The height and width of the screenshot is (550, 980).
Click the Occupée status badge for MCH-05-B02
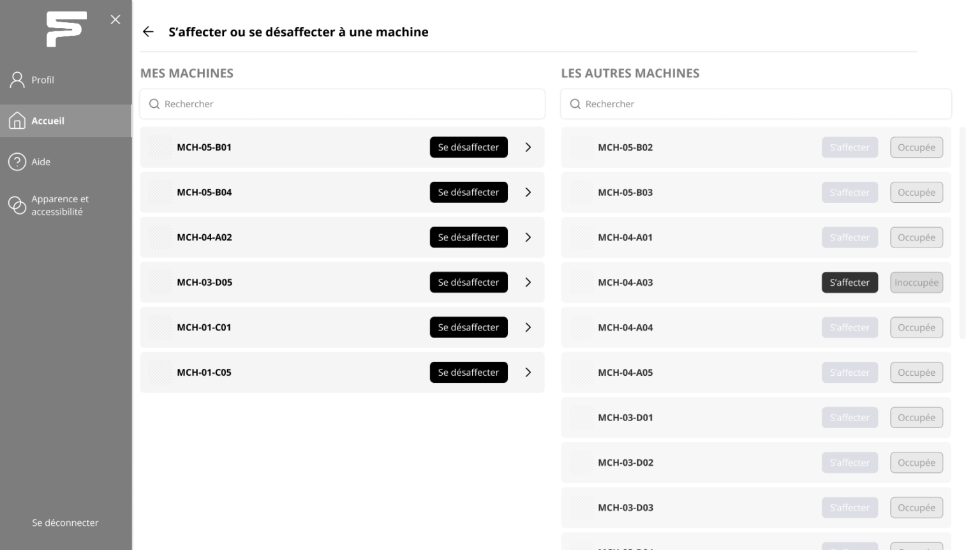[x=916, y=147]
